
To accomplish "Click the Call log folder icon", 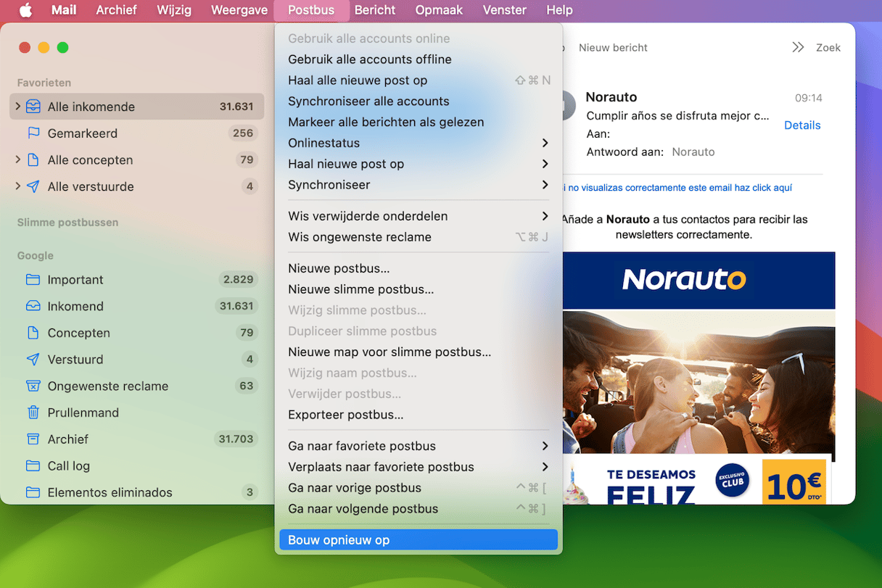I will tap(33, 466).
